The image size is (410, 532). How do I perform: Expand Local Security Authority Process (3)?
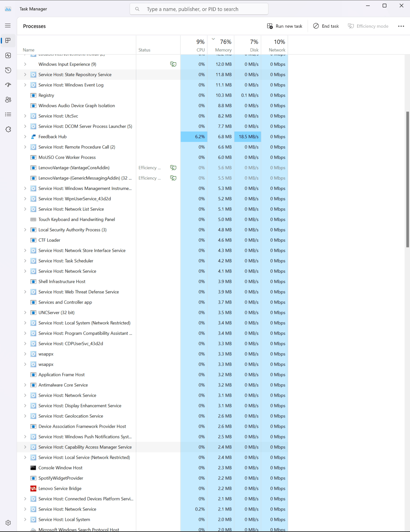tap(25, 230)
